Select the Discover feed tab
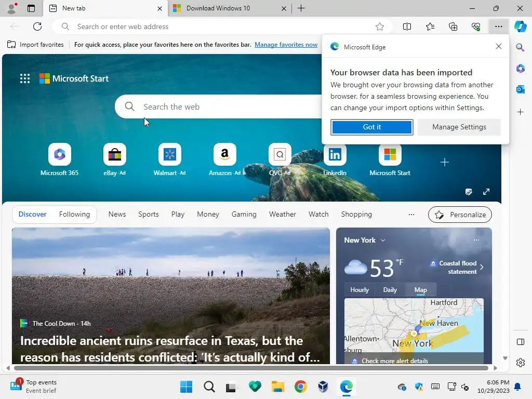The width and height of the screenshot is (532, 399). tap(33, 214)
